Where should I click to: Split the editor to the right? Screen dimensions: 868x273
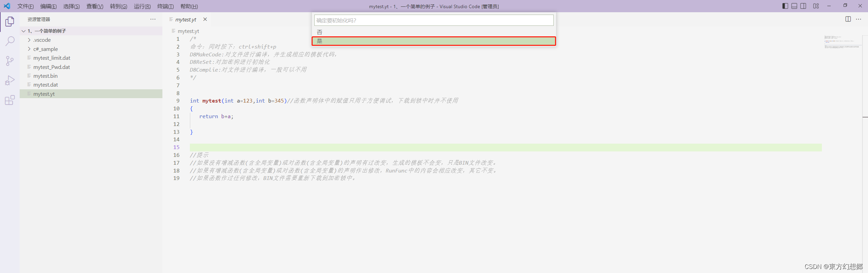tap(848, 19)
